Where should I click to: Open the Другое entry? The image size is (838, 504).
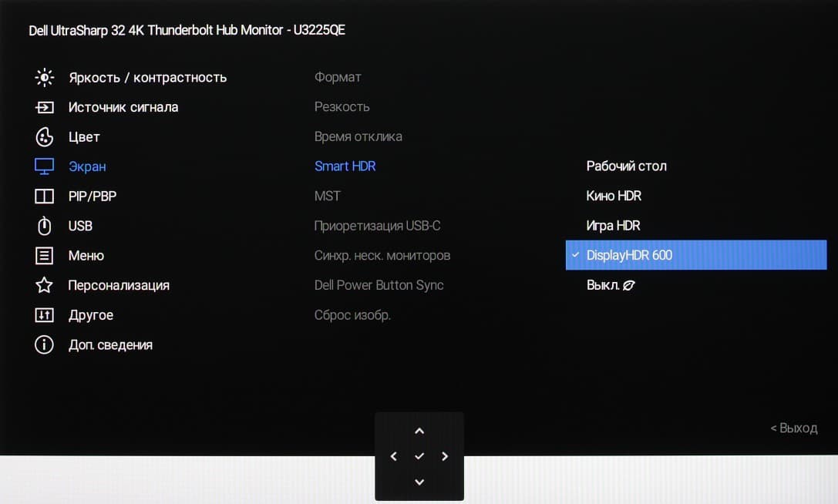tap(91, 315)
